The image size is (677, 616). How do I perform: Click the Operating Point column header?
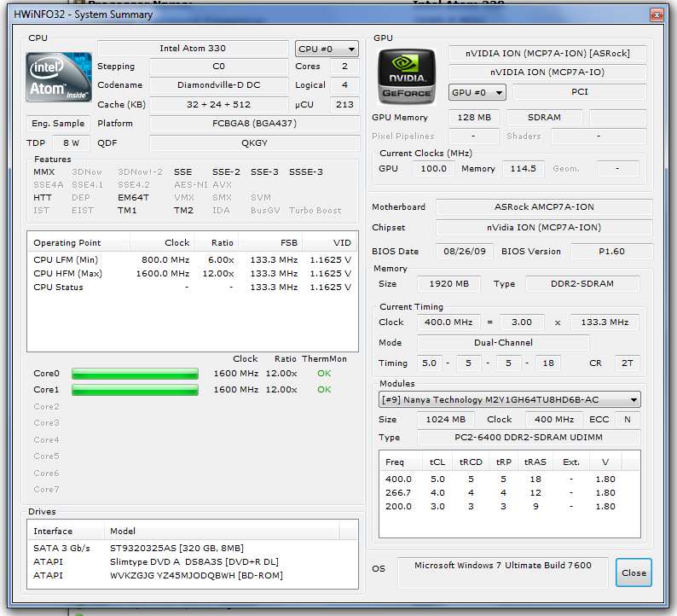pos(78,243)
